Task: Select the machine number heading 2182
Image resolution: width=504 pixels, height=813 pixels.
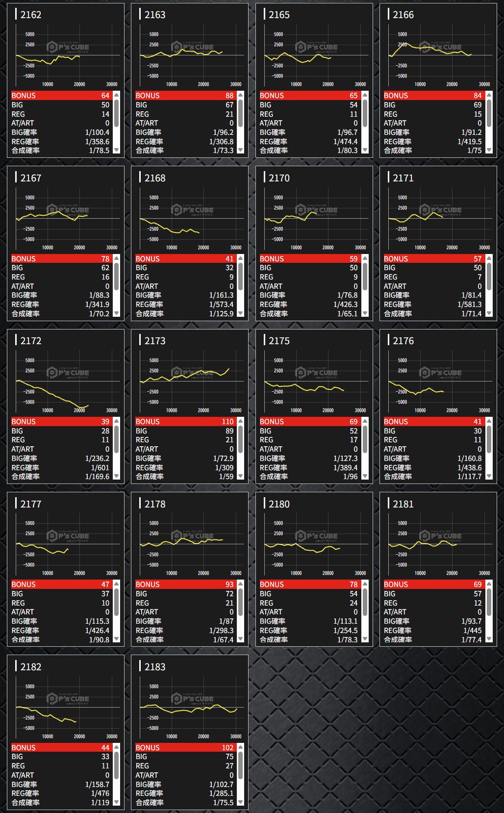Action: [31, 667]
